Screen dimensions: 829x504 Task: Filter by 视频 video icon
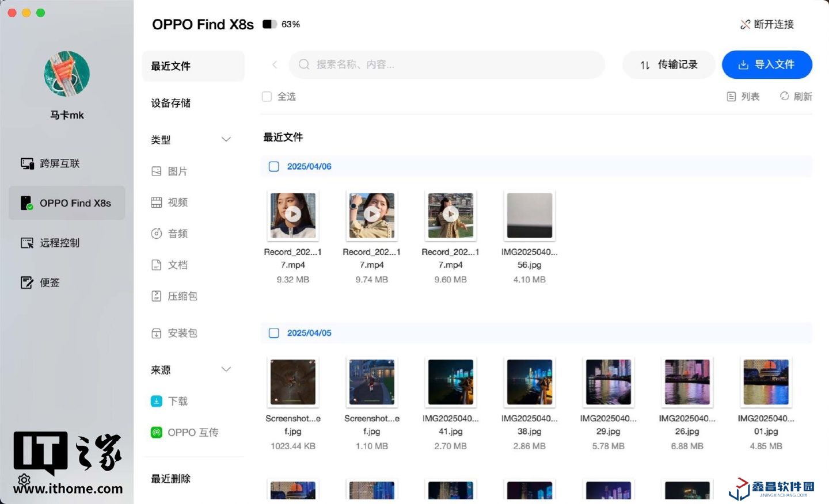click(x=157, y=203)
